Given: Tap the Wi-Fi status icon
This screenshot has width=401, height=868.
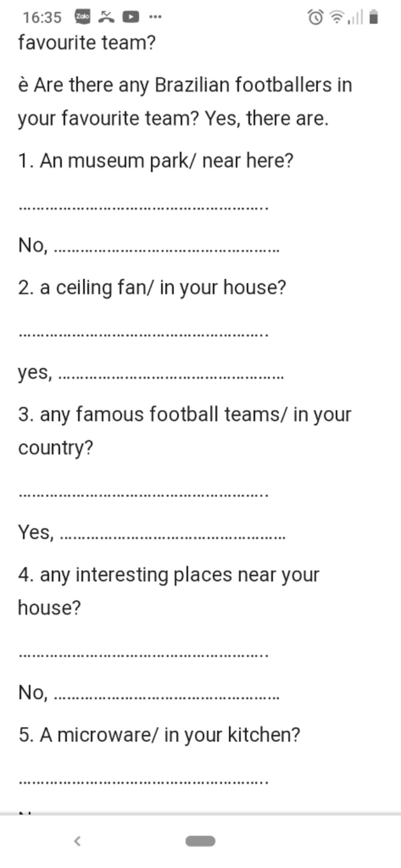Looking at the screenshot, I should click(x=337, y=17).
